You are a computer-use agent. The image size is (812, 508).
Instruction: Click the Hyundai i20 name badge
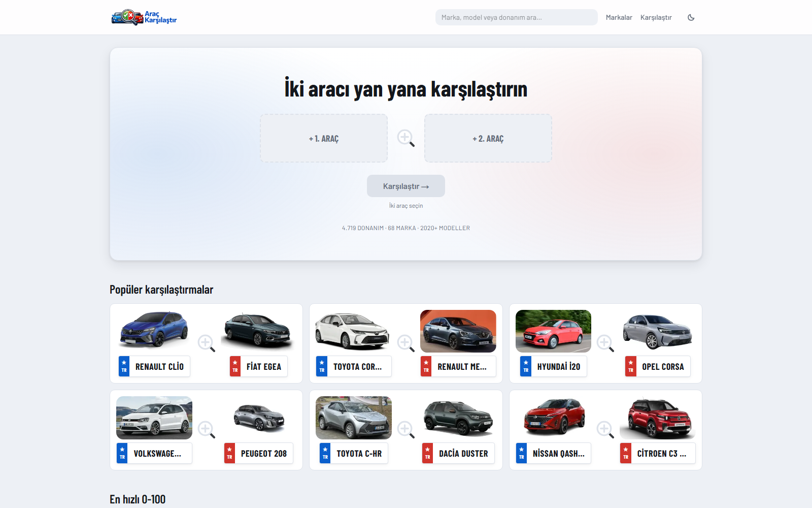tap(553, 366)
